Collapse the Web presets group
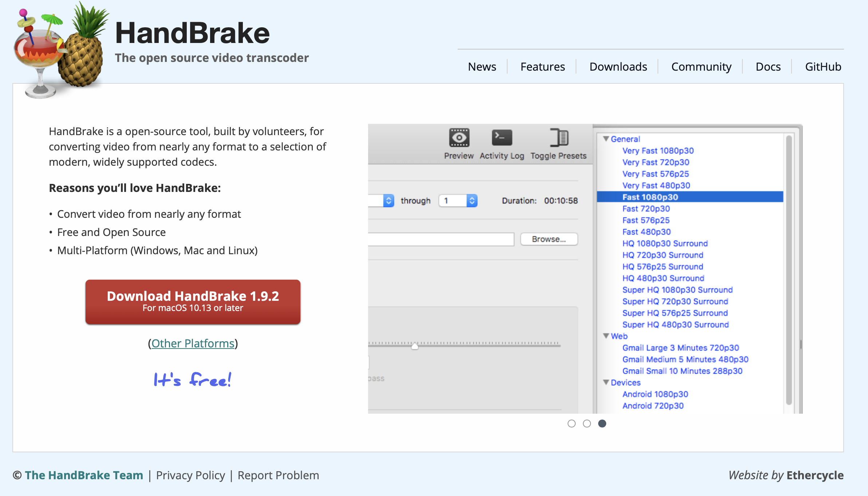Viewport: 868px width, 496px height. tap(606, 336)
